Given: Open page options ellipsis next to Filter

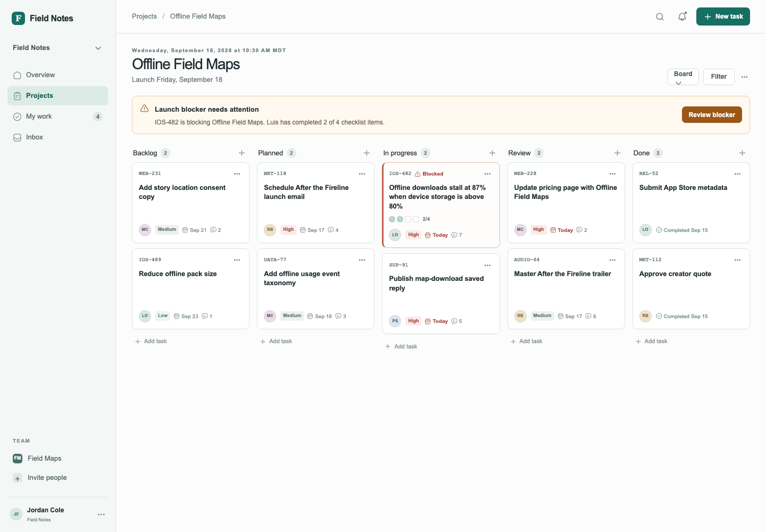Looking at the screenshot, I should pos(744,77).
